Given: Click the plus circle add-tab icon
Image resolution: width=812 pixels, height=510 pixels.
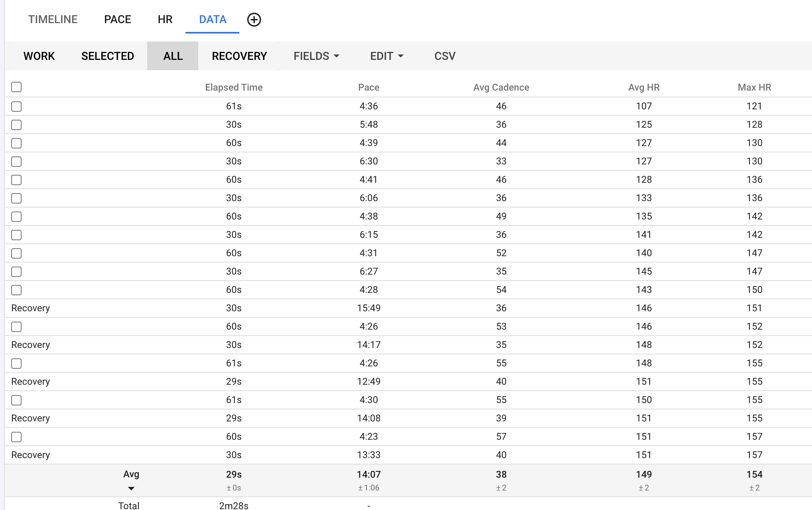Looking at the screenshot, I should pos(254,20).
